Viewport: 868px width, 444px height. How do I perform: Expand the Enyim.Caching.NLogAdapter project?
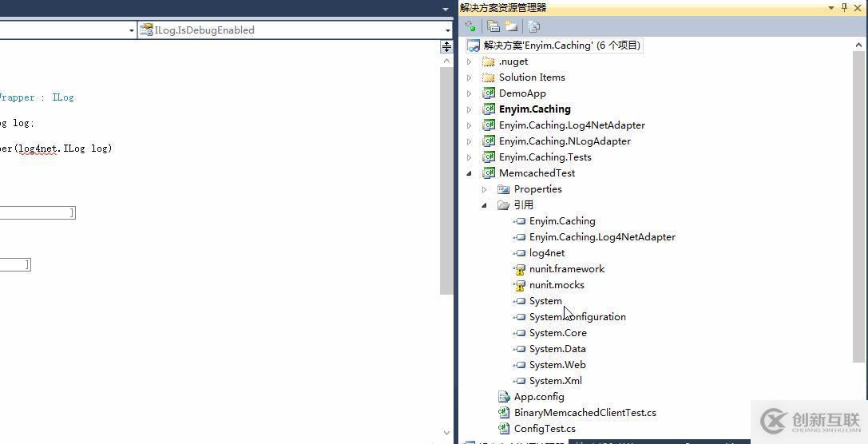click(x=470, y=141)
